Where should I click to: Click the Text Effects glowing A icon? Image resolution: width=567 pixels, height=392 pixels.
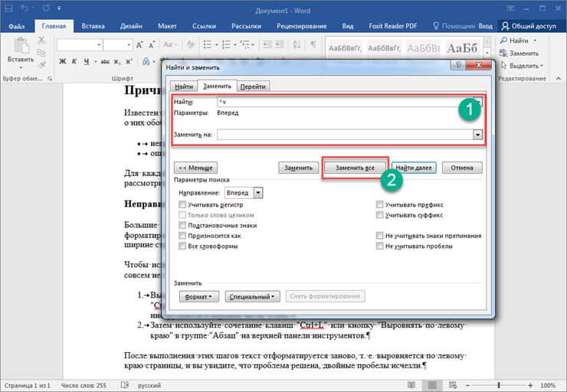(x=146, y=61)
